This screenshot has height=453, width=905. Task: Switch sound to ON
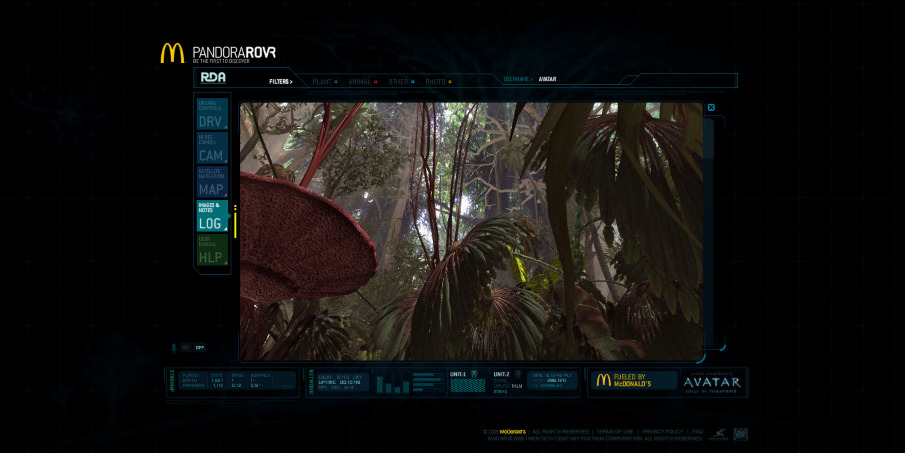(x=186, y=348)
